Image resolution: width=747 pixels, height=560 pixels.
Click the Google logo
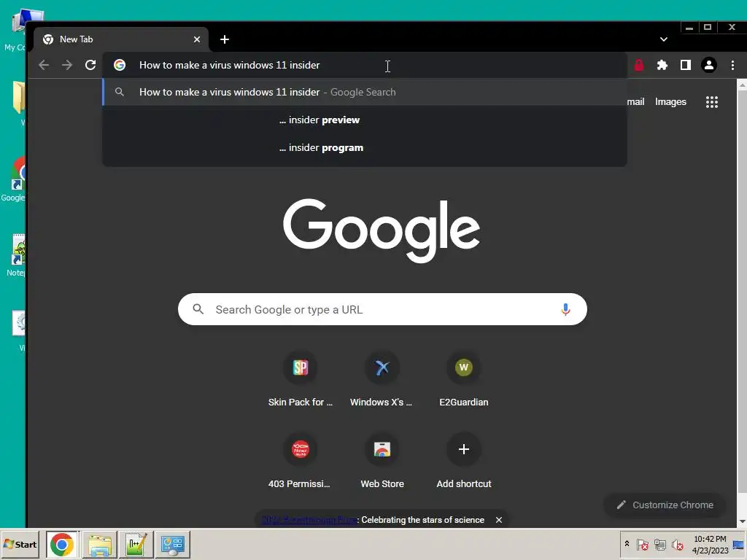point(382,230)
